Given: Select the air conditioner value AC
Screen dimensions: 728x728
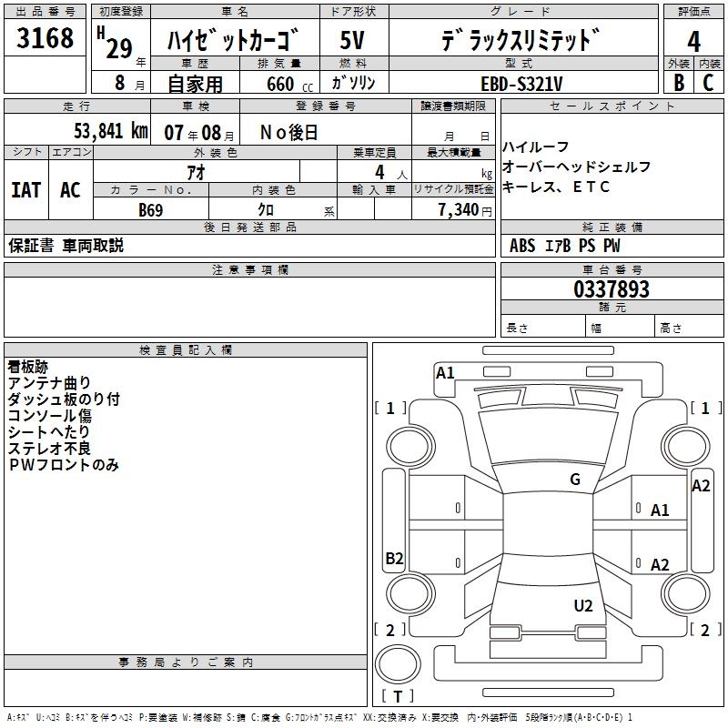Looking at the screenshot, I should (70, 190).
